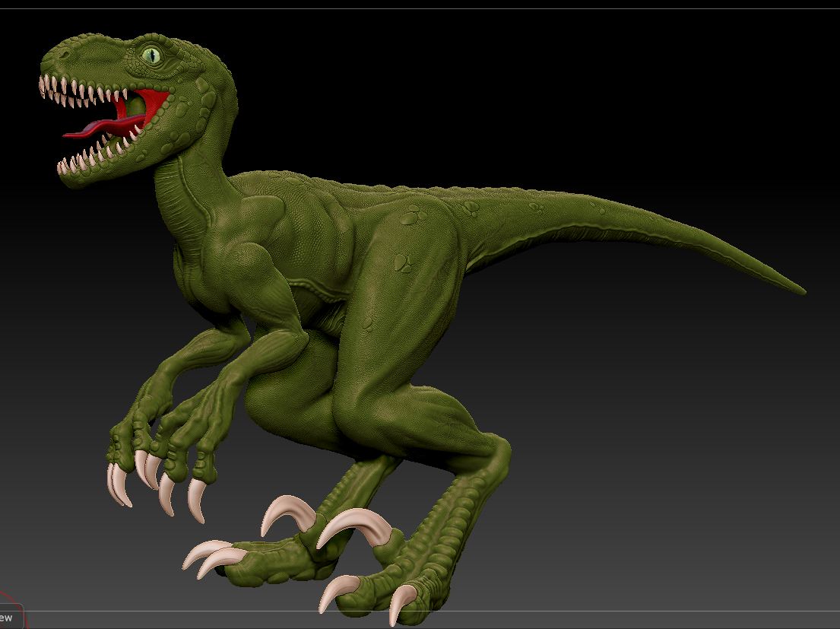The width and height of the screenshot is (840, 629).
Task: Click the partially visible button ending in "ew"
Action: [x=9, y=617]
